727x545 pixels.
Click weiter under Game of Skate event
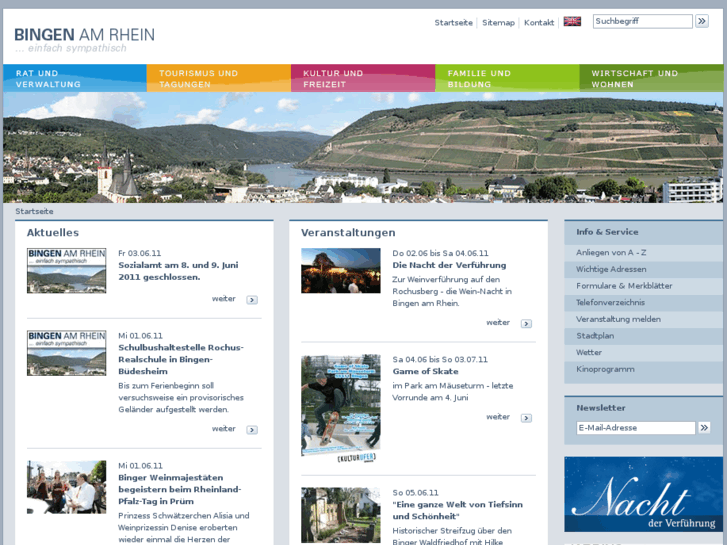tap(498, 417)
